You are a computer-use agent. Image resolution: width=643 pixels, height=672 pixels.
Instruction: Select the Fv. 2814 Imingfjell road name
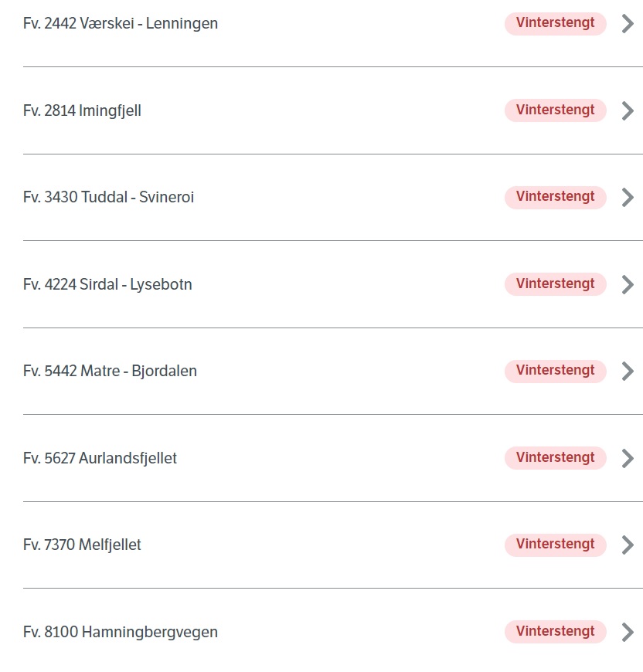pos(82,110)
